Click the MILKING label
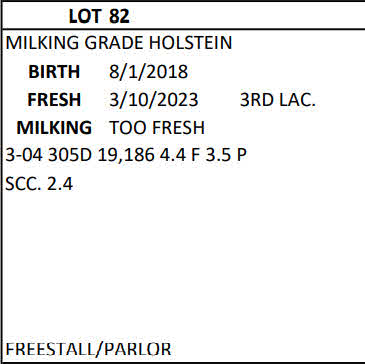The image size is (365, 364). coord(54,128)
